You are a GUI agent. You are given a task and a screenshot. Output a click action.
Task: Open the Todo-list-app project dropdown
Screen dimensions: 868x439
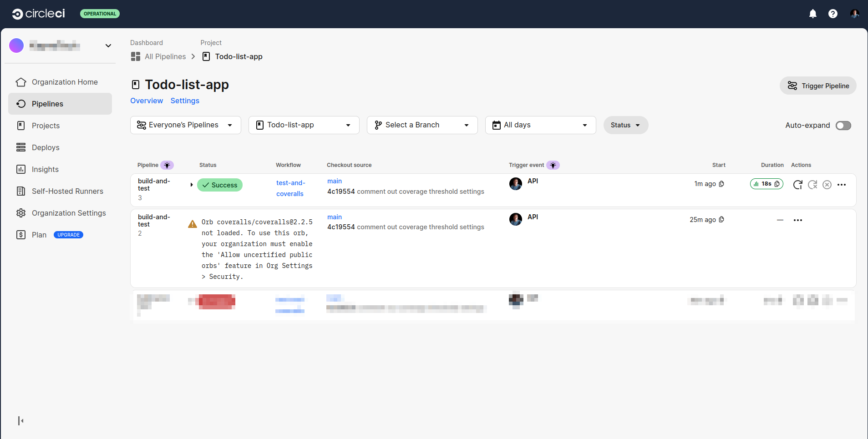coord(304,125)
